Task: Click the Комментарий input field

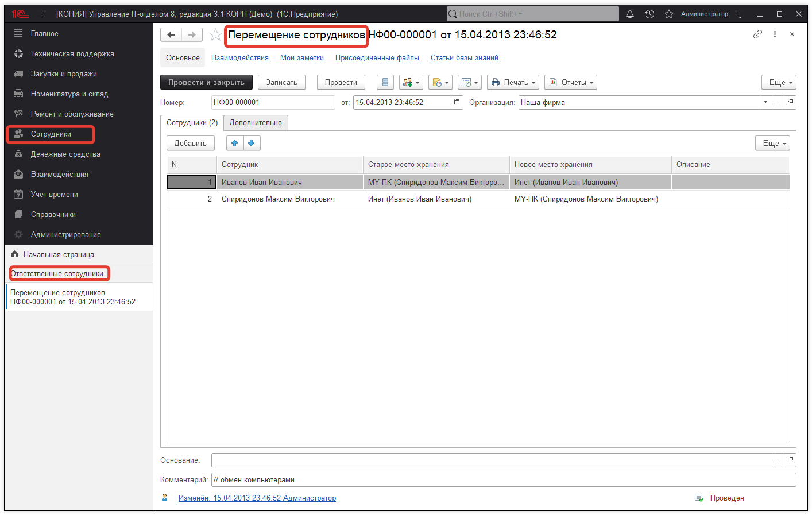Action: tap(503, 479)
